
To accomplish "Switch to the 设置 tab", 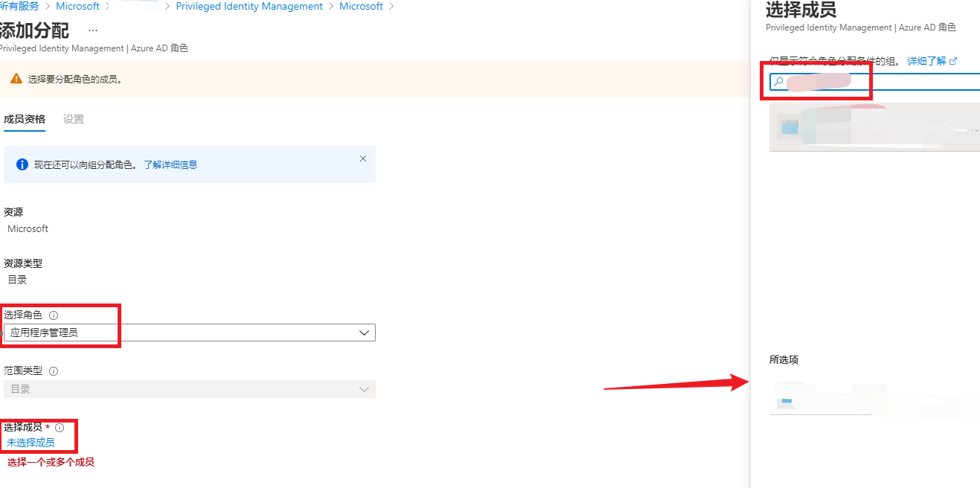I will 74,119.
